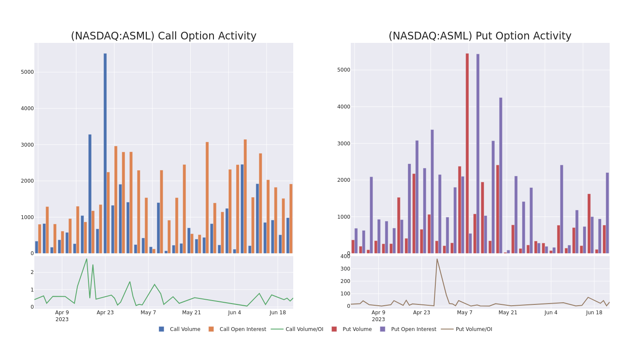Viewport: 644px width, 343px height.
Task: Click the highest peak of Call Volume/OI line
Action: (x=87, y=259)
